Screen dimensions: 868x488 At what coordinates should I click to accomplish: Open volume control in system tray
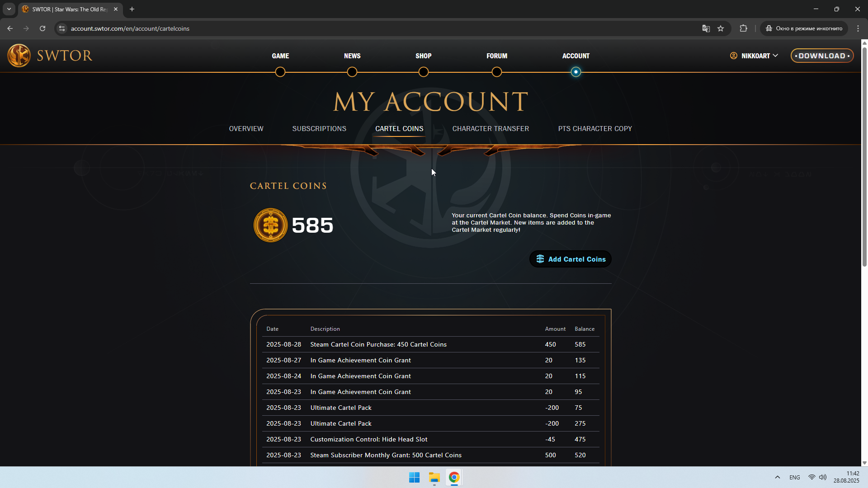point(823,478)
